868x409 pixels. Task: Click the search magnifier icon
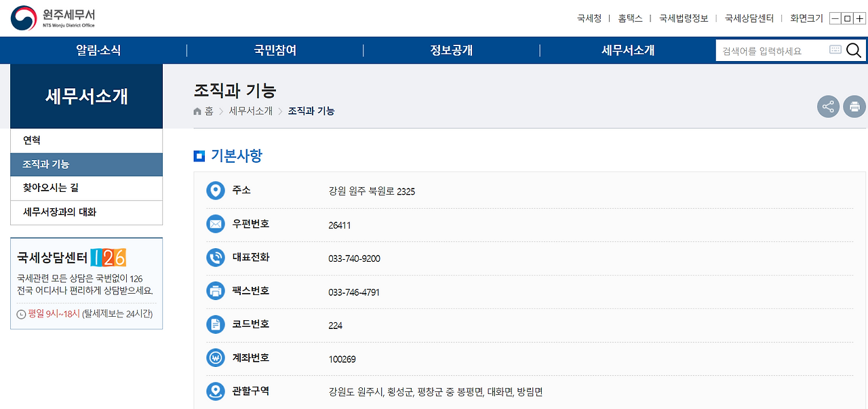(x=853, y=50)
